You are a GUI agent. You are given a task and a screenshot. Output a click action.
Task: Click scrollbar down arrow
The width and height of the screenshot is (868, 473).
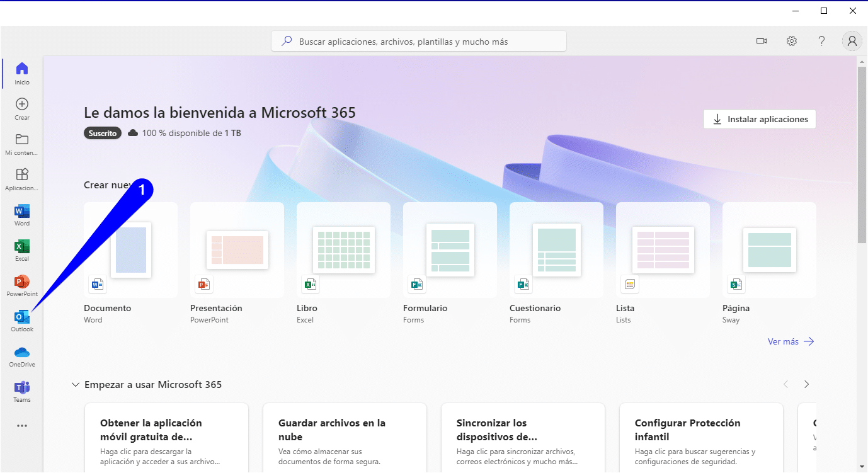coord(862,467)
